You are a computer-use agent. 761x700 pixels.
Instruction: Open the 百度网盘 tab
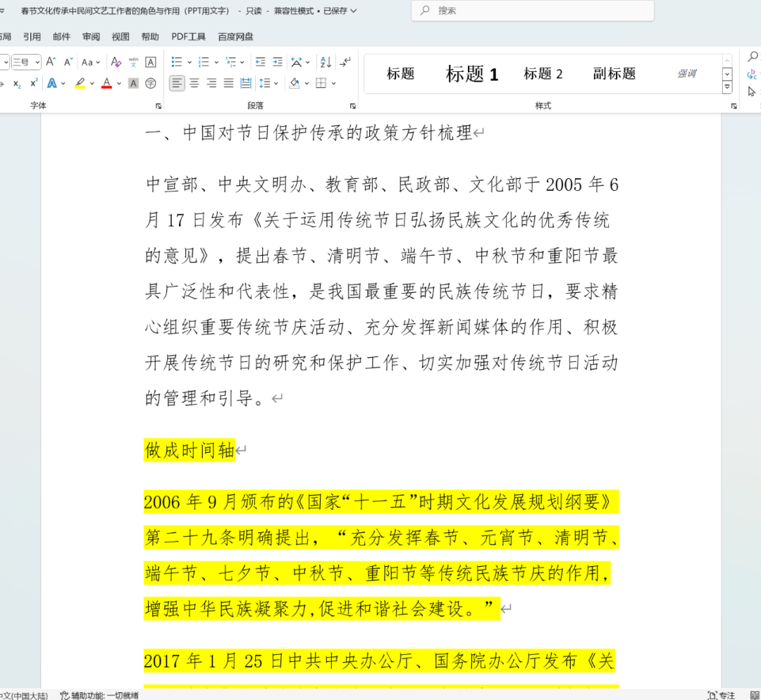[x=235, y=37]
